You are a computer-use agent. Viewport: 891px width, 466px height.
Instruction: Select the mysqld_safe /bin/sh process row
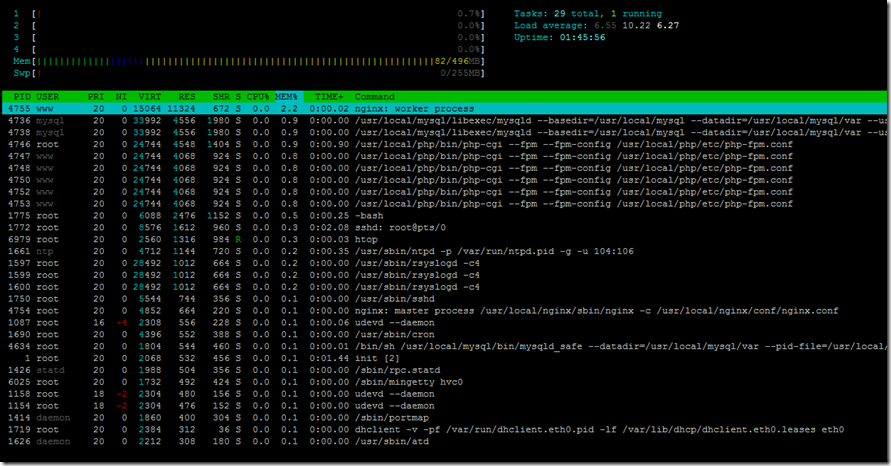pyautogui.click(x=444, y=347)
